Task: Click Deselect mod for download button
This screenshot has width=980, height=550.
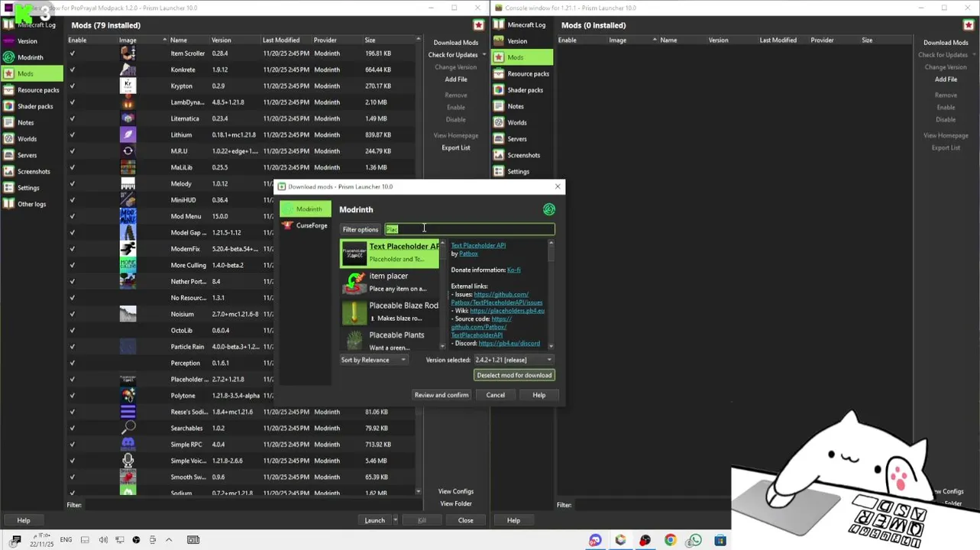Action: (x=514, y=375)
